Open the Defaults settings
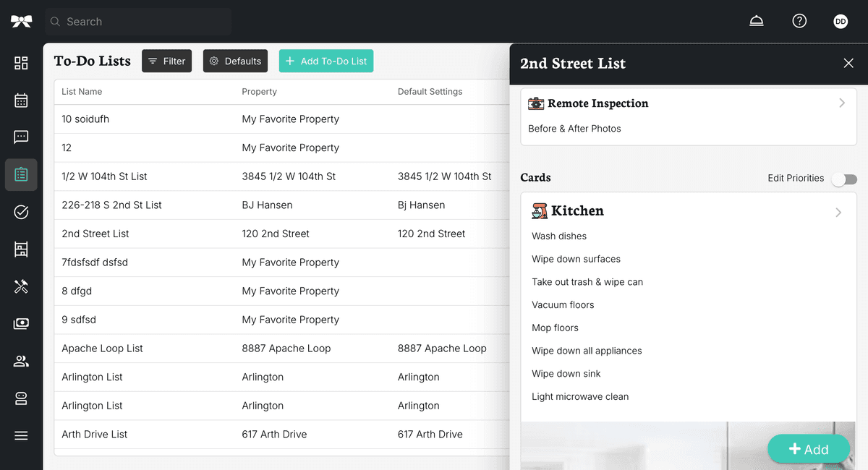This screenshot has width=868, height=470. [x=235, y=61]
